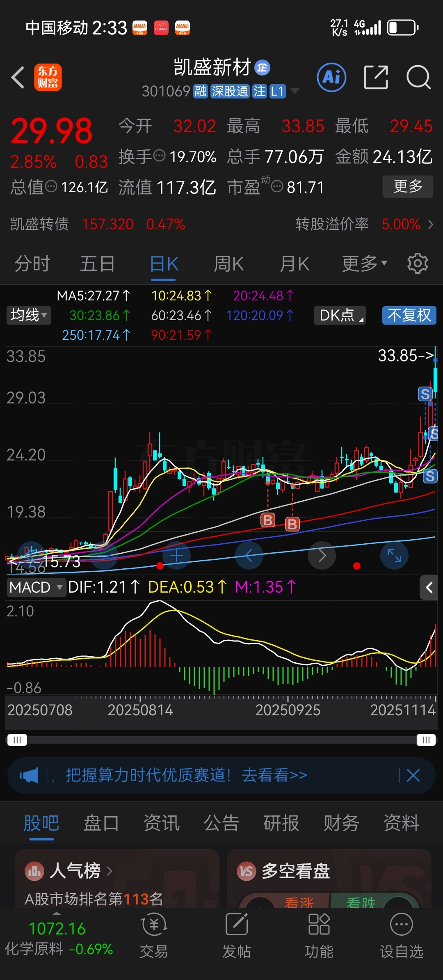
Task: Tap the L1 level badge
Action: 278,91
